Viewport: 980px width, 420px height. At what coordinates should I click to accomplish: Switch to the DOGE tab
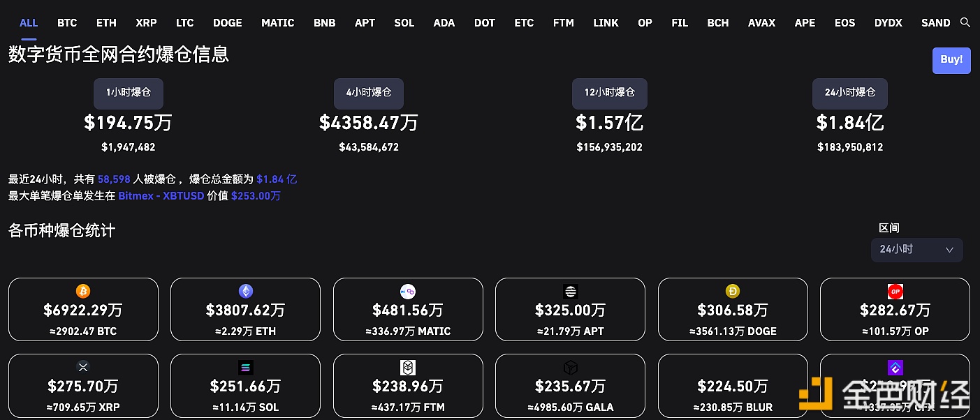tap(228, 22)
